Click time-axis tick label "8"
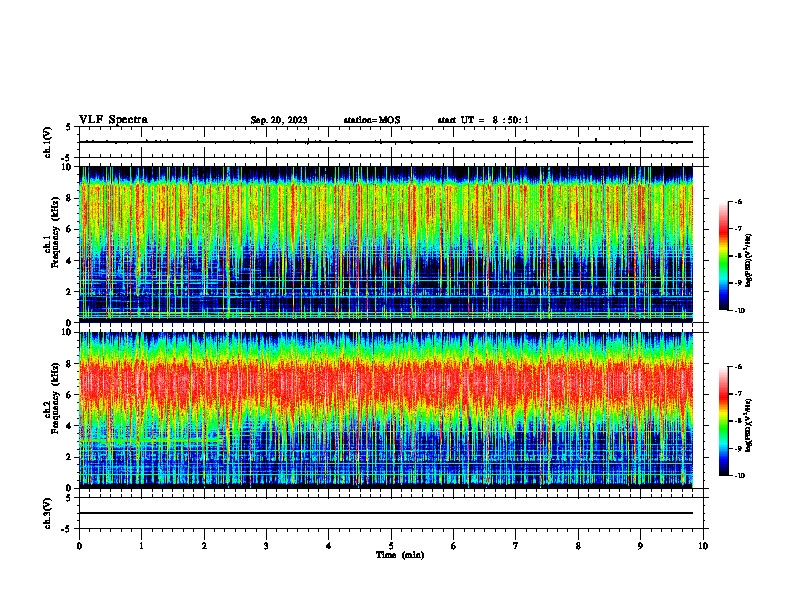792x612 pixels. [578, 546]
